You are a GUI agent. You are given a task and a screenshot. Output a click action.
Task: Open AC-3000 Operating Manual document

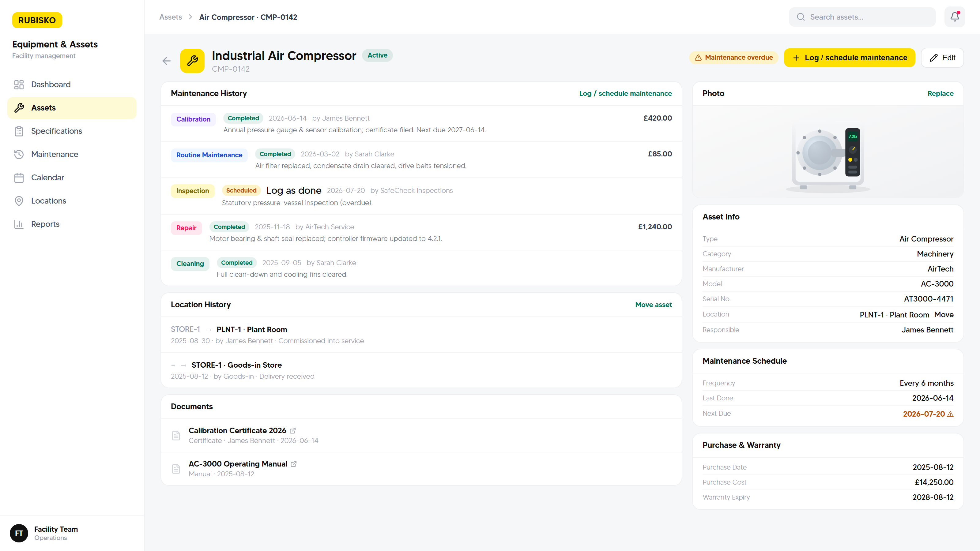238,464
